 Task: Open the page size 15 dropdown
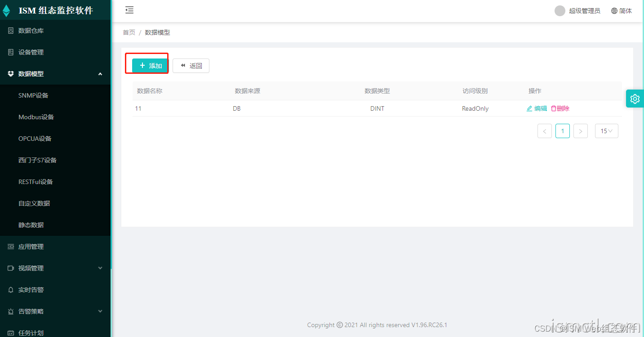pyautogui.click(x=607, y=131)
